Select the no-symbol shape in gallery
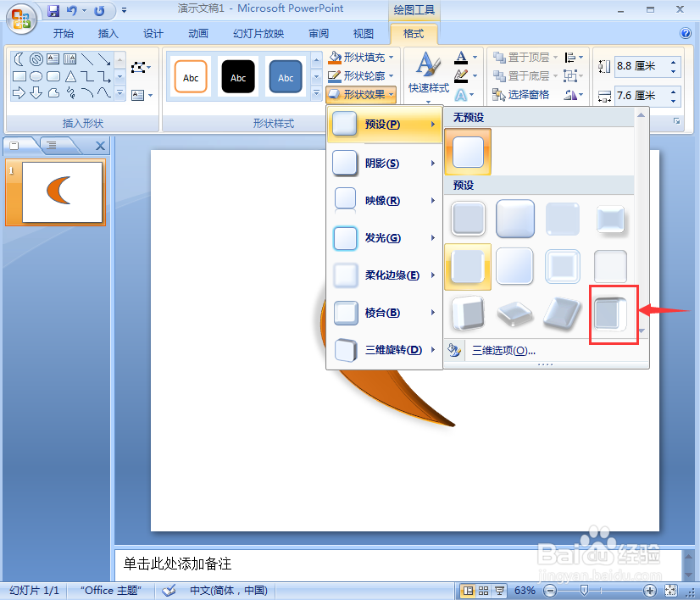Viewport: 700px width, 600px height. 36,59
